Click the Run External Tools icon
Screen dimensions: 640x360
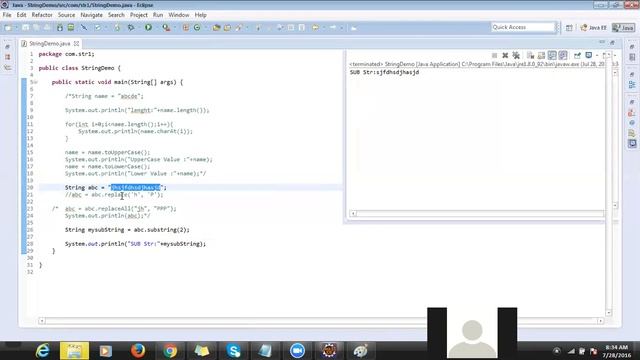(x=167, y=28)
